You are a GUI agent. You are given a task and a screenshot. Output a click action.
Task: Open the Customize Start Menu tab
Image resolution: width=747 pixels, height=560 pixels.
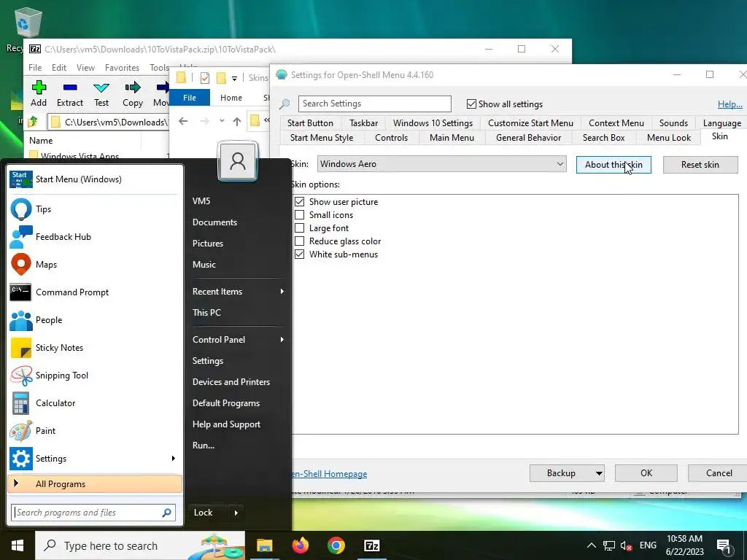click(530, 122)
